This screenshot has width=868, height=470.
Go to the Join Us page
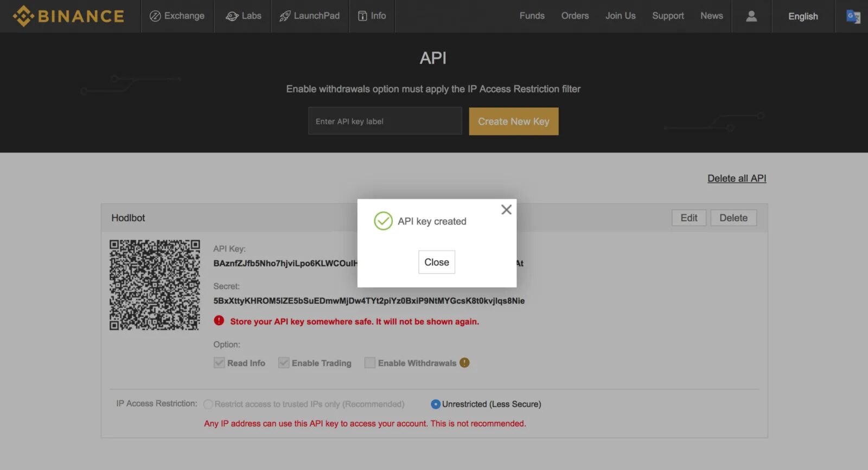[x=621, y=16]
